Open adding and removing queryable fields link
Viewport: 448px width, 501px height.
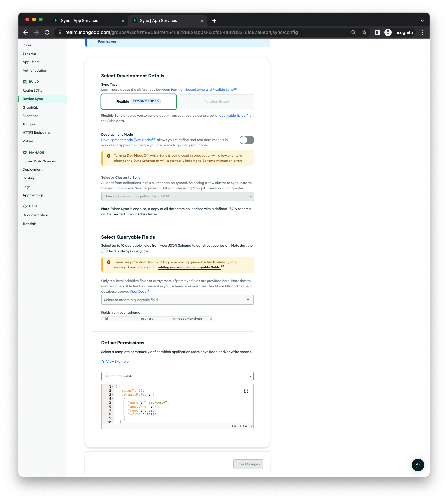point(190,268)
